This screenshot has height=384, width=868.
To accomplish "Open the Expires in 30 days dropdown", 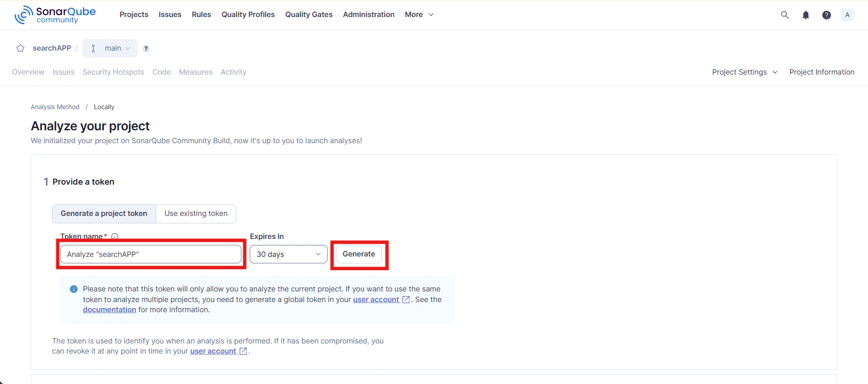I will tap(288, 254).
